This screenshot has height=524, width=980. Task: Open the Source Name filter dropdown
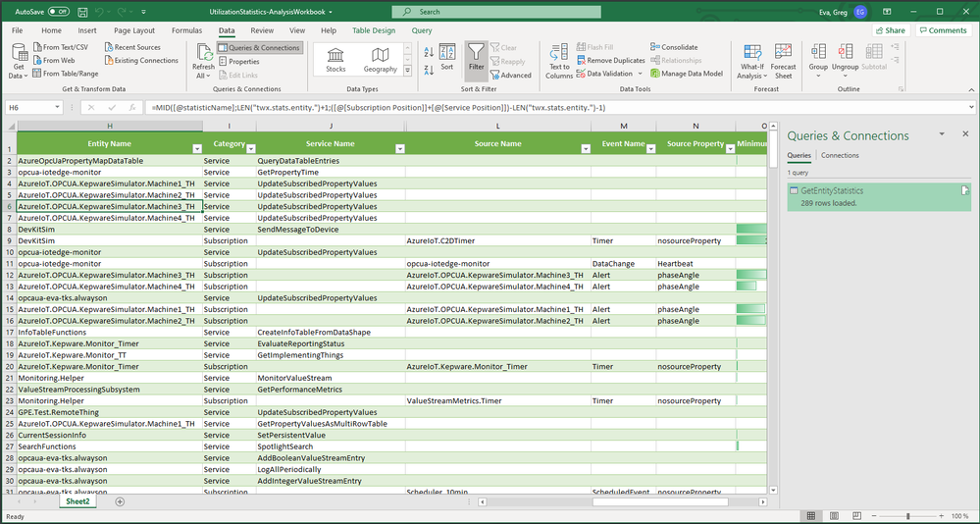(x=586, y=149)
